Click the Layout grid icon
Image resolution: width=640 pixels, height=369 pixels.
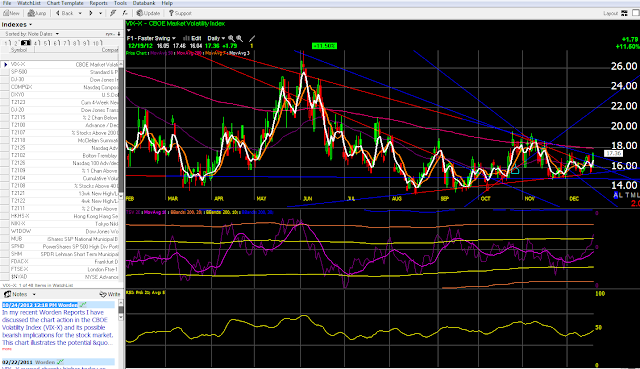click(624, 13)
